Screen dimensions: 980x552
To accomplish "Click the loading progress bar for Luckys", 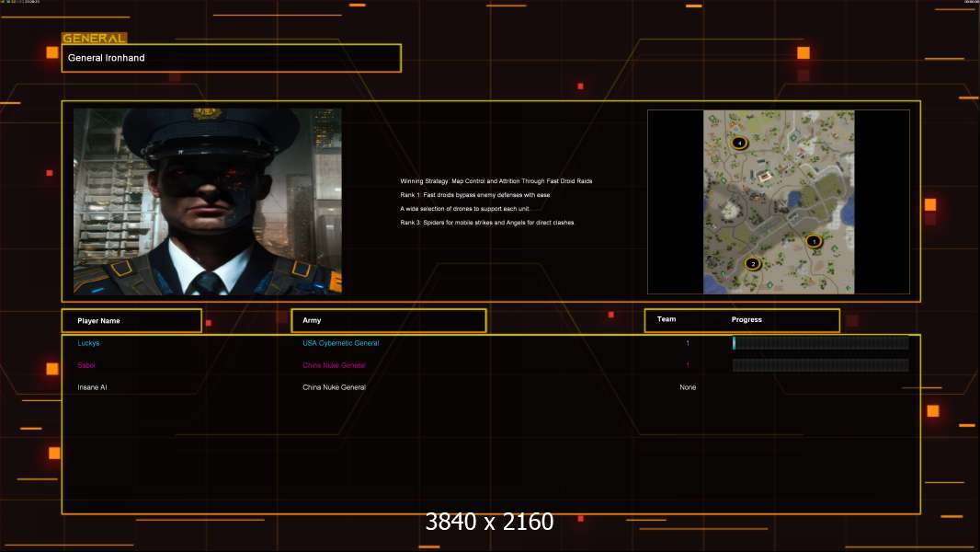I will click(821, 342).
